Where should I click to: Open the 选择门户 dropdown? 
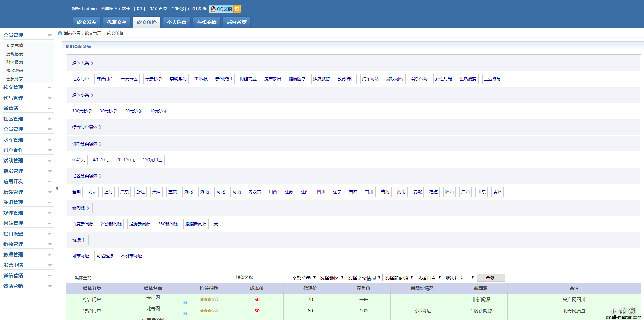click(430, 278)
